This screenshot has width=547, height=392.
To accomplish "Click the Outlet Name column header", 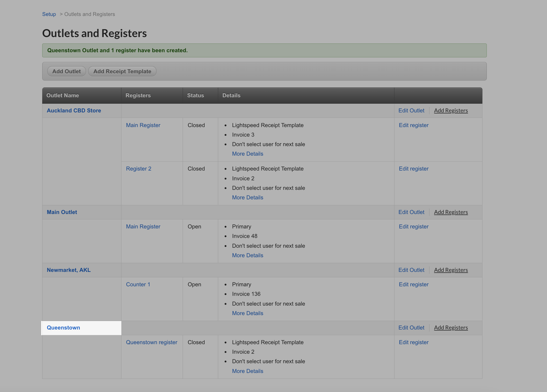I will coord(63,95).
